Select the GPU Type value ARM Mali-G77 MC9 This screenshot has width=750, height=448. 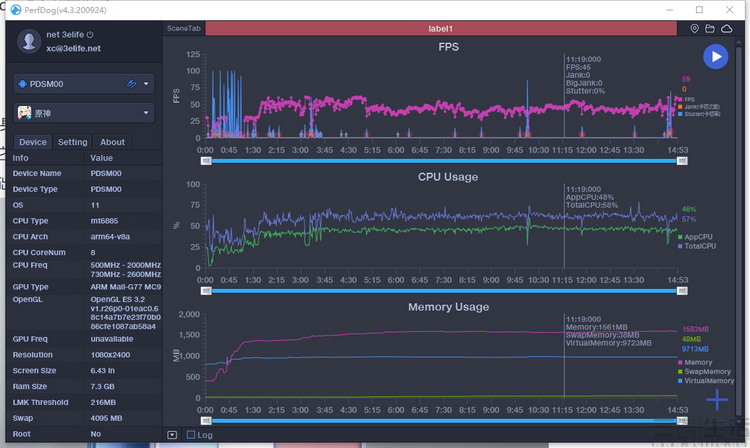point(126,287)
